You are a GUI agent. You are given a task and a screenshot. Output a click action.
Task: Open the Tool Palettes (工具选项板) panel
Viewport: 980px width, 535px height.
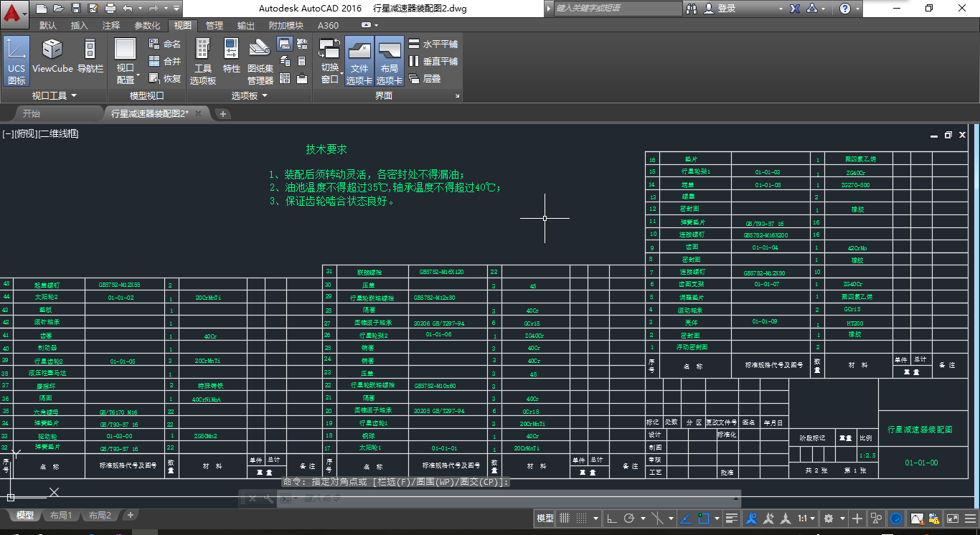pyautogui.click(x=203, y=60)
